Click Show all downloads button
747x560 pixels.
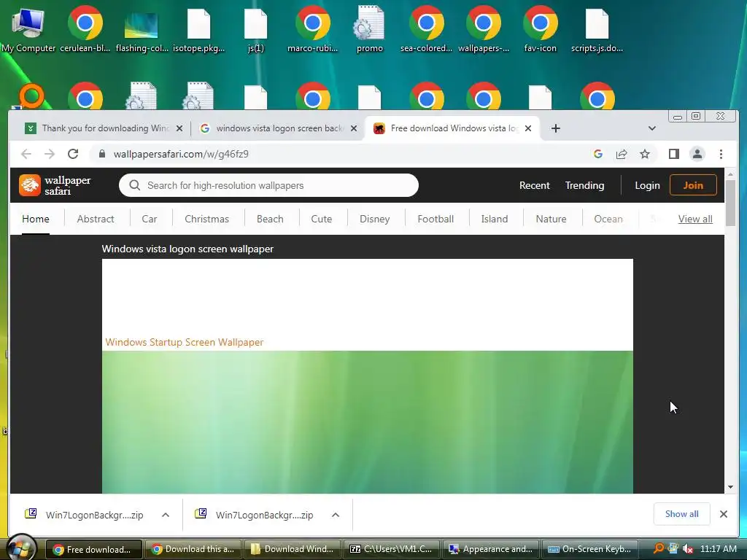click(x=682, y=514)
